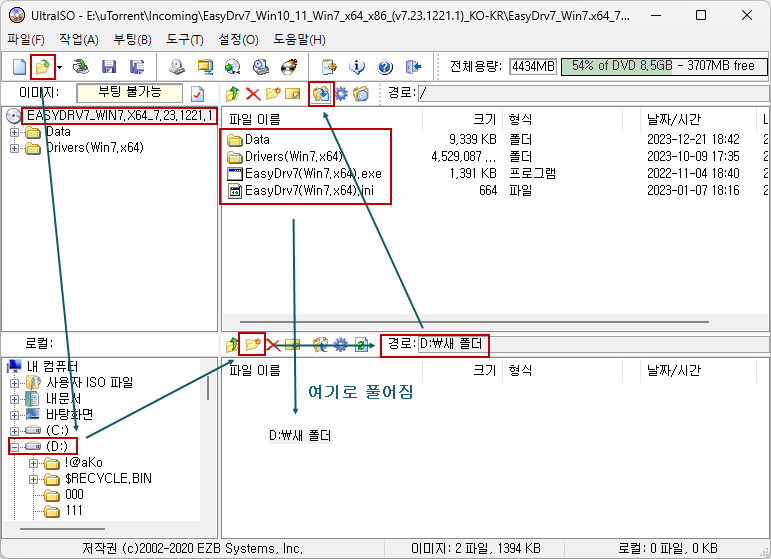Image resolution: width=771 pixels, height=559 pixels.
Task: Expand the 바탕화면 tree node
Action: point(14,415)
